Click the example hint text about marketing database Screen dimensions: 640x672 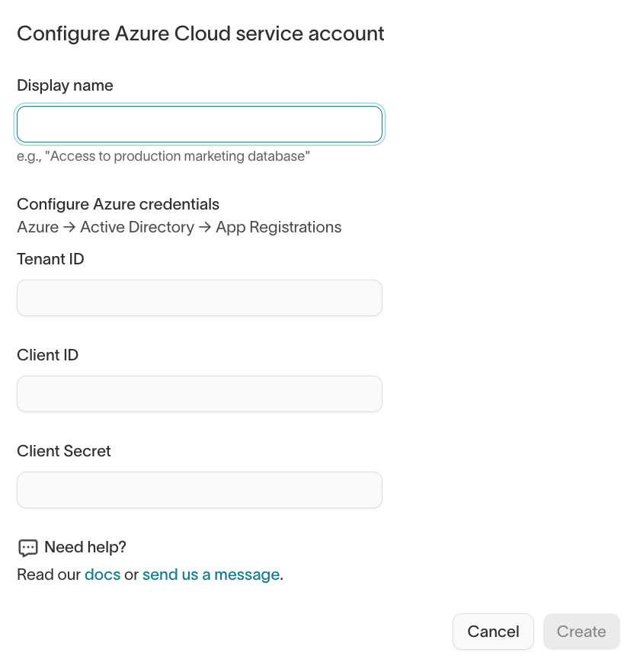pyautogui.click(x=163, y=156)
